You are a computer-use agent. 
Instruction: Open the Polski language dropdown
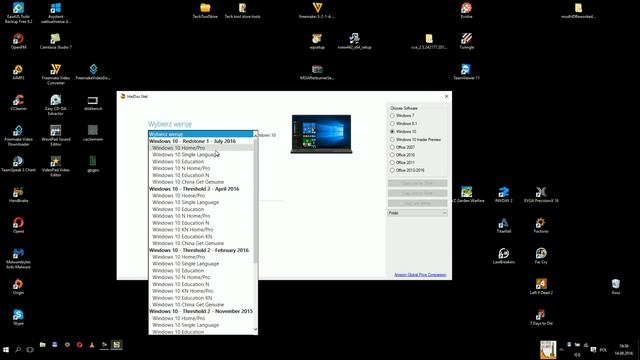click(418, 213)
